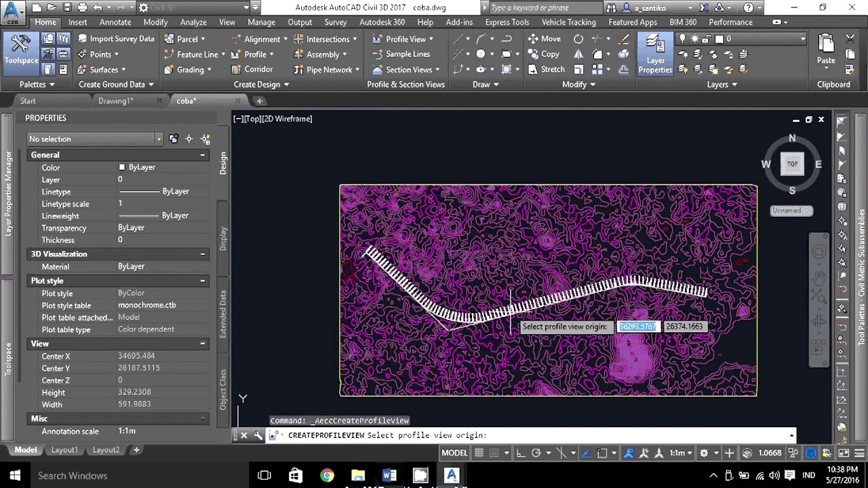Click the [2D Wireframe] visual style control

288,119
